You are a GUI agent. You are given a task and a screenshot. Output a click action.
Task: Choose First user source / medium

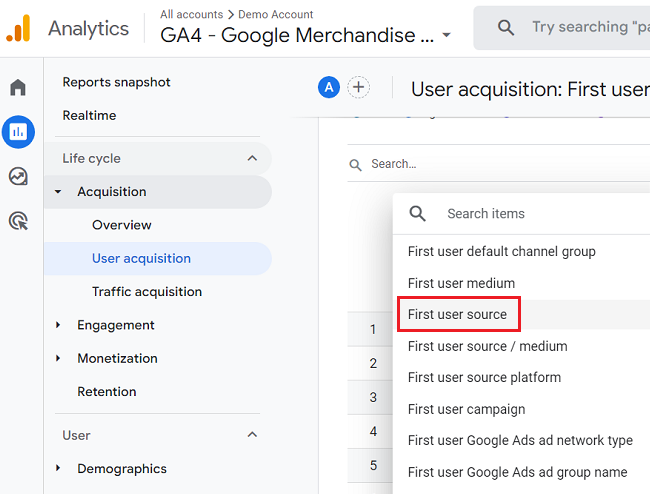click(488, 346)
